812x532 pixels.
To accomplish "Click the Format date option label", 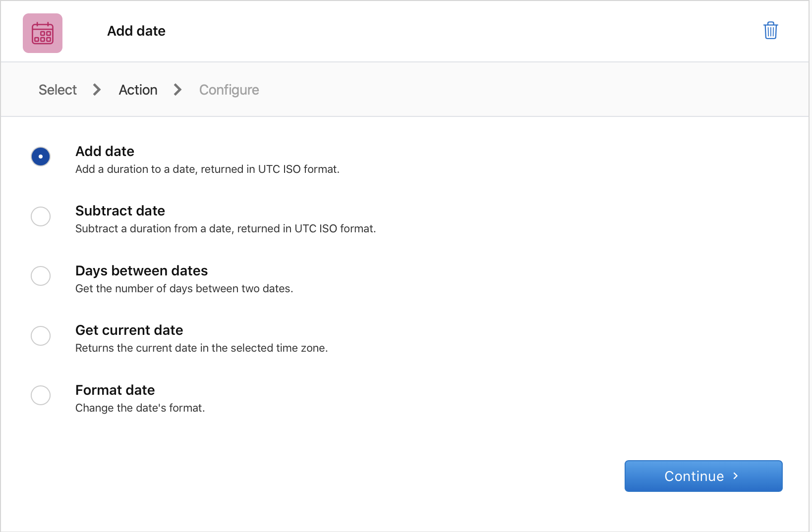I will click(115, 390).
